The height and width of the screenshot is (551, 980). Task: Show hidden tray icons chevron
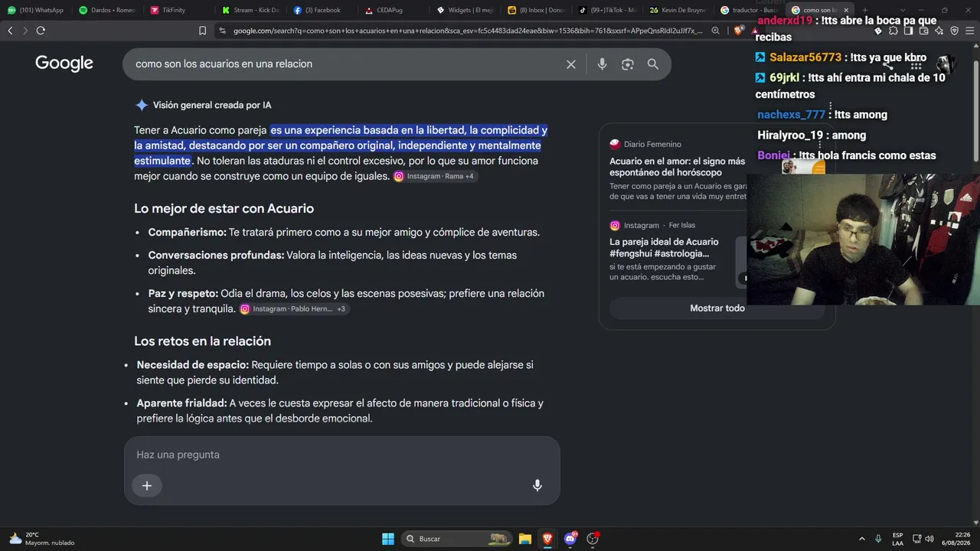(862, 539)
